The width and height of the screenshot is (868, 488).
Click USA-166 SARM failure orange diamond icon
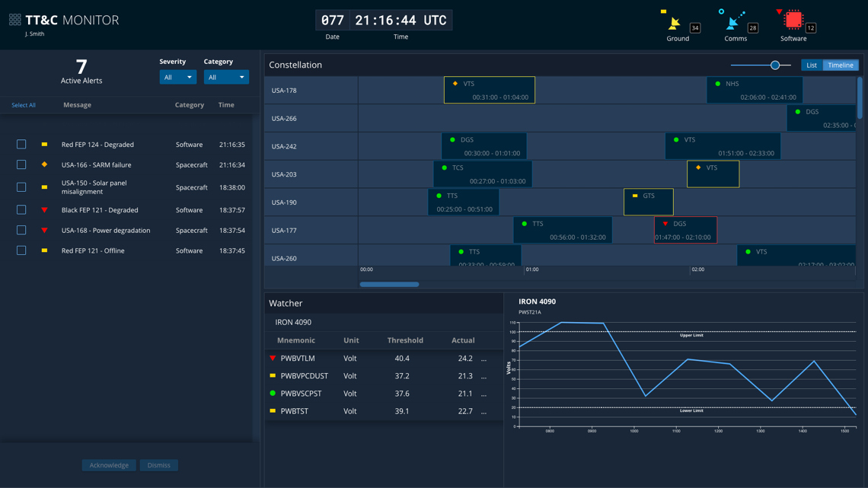44,165
